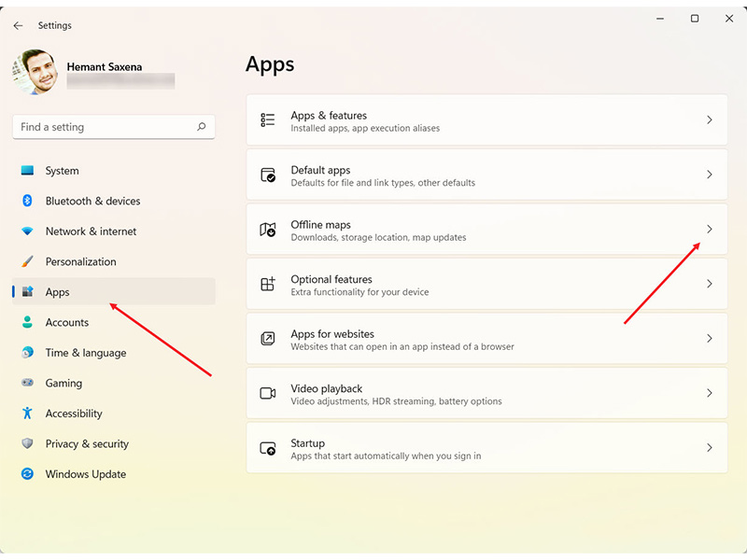The height and width of the screenshot is (560, 747).
Task: Click the Find a setting search box
Action: 113,127
